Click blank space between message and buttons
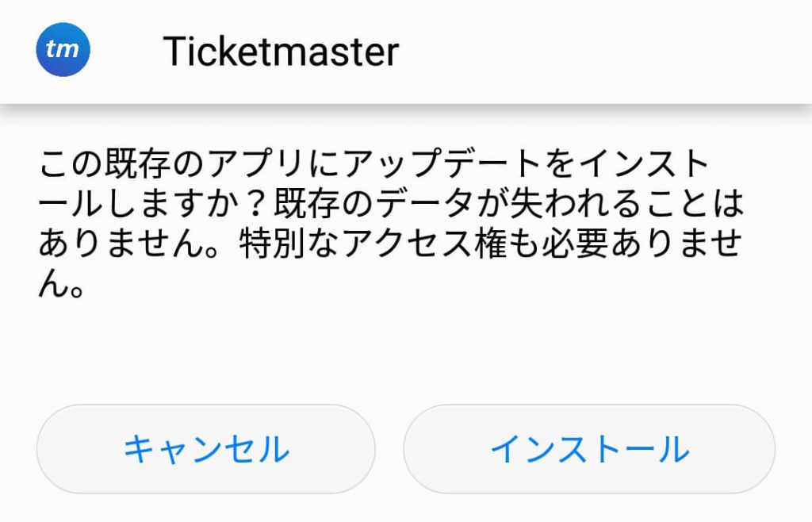 click(x=406, y=349)
